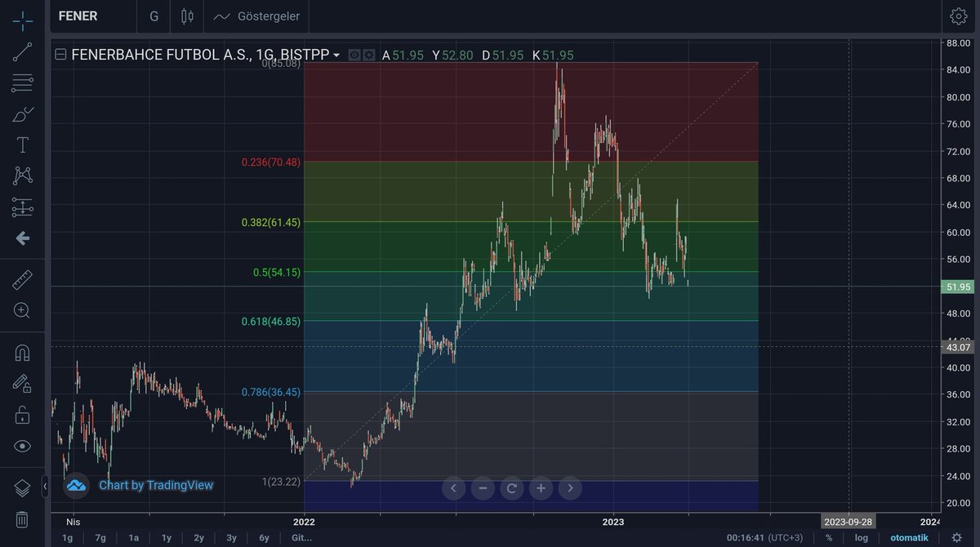Open the chart patterns tool

(22, 176)
